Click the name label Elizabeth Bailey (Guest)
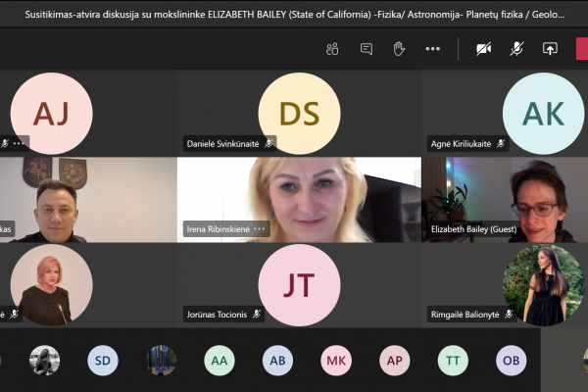 pyautogui.click(x=473, y=228)
